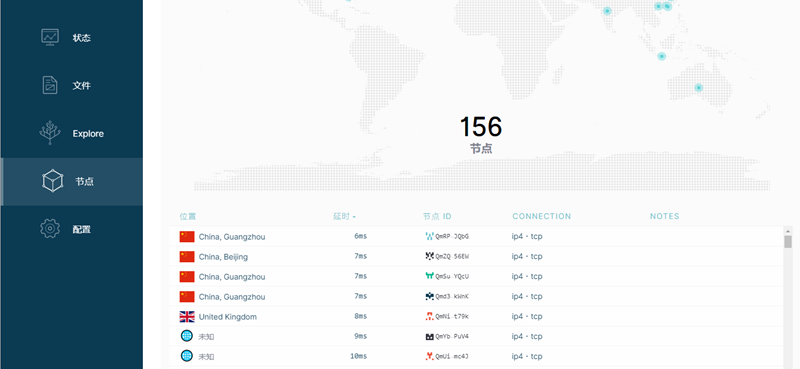Click the peer dot over India
This screenshot has width=800, height=369.
[x=607, y=11]
